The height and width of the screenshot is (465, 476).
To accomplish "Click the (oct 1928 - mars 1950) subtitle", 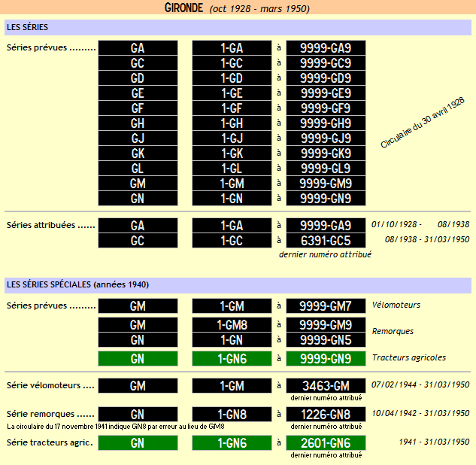I will point(259,9).
